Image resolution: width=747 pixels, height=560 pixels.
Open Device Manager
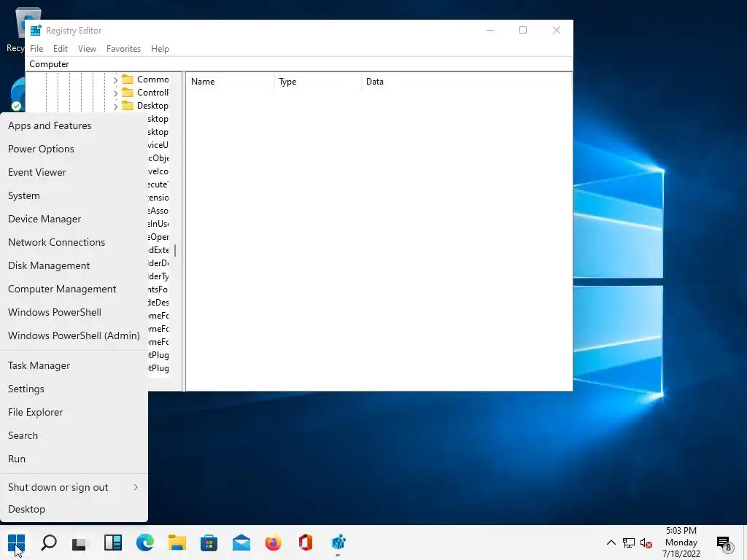click(x=74, y=219)
